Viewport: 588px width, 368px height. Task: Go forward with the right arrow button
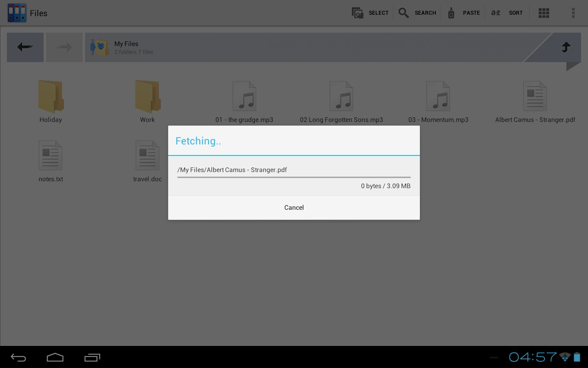coord(64,47)
